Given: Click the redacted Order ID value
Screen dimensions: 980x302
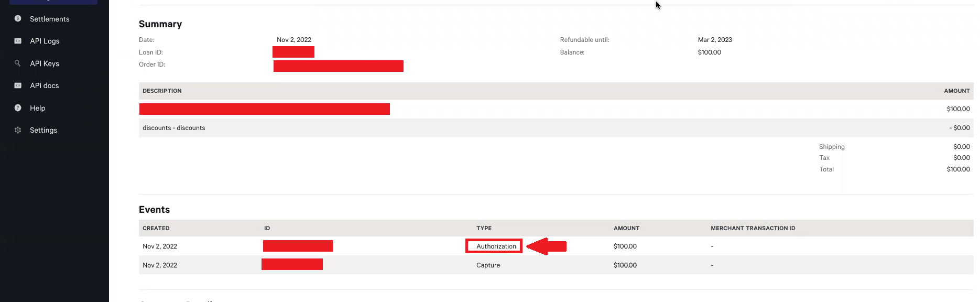Looking at the screenshot, I should [x=338, y=66].
